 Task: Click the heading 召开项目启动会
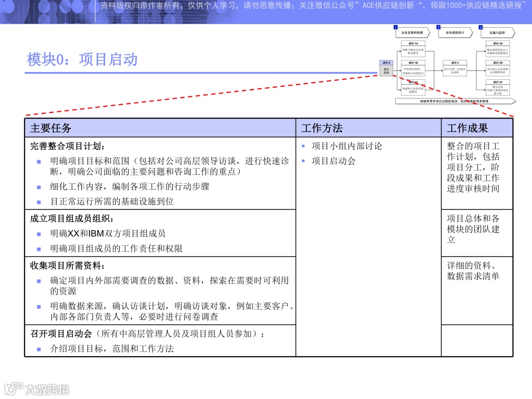[61, 333]
